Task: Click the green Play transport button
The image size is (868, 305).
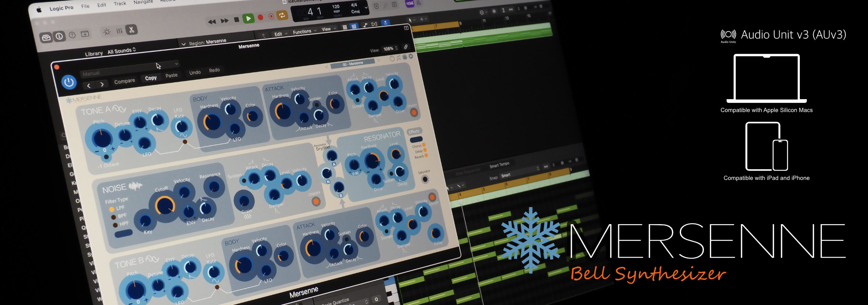Action: 248,18
